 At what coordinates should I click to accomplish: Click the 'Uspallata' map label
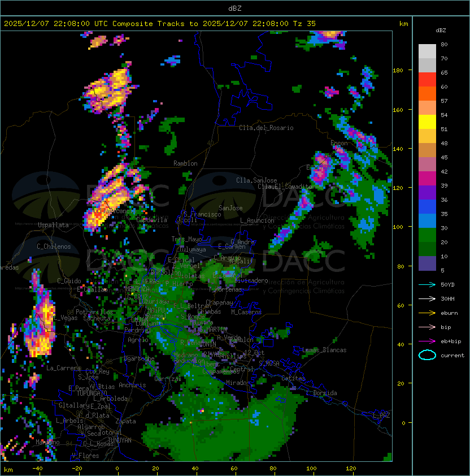pos(53,225)
